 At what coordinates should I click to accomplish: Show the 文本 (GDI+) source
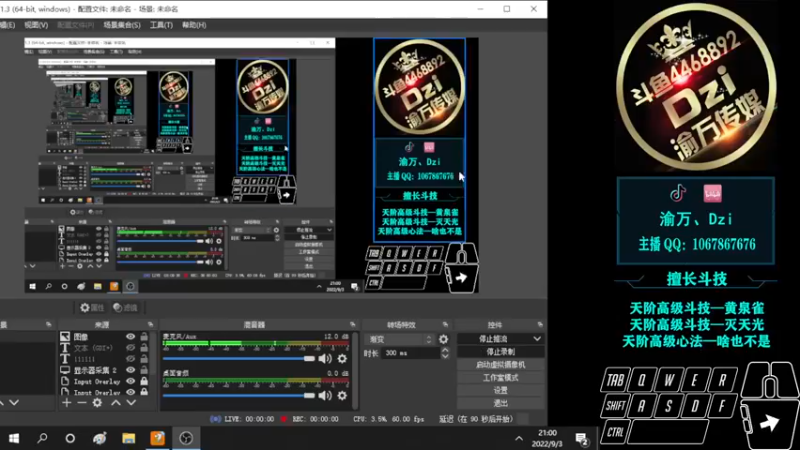click(131, 348)
